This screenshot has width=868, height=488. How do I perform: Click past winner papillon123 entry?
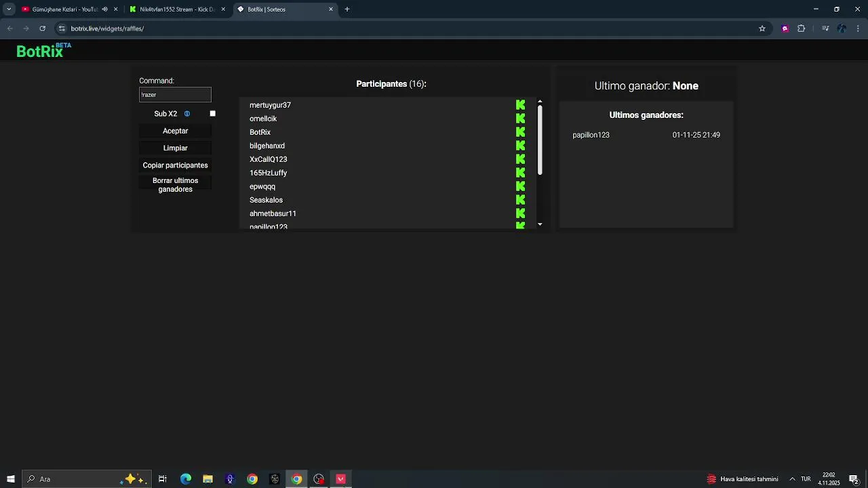click(x=591, y=135)
